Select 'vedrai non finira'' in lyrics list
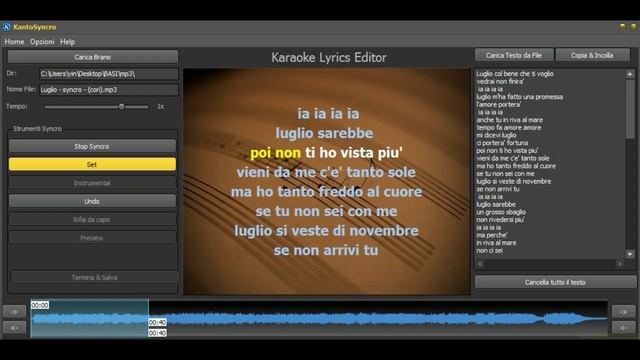The width and height of the screenshot is (640, 360). tap(500, 82)
